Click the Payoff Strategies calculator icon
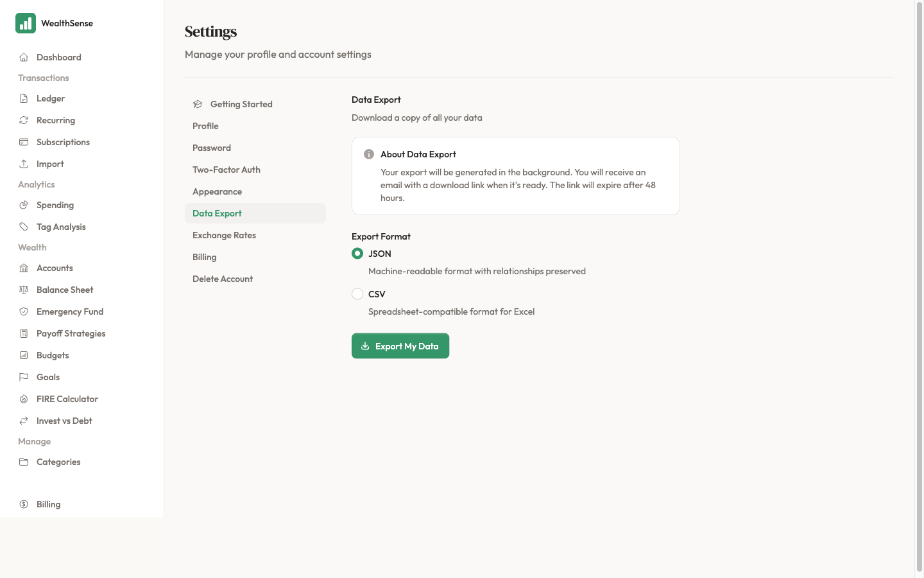 point(24,333)
